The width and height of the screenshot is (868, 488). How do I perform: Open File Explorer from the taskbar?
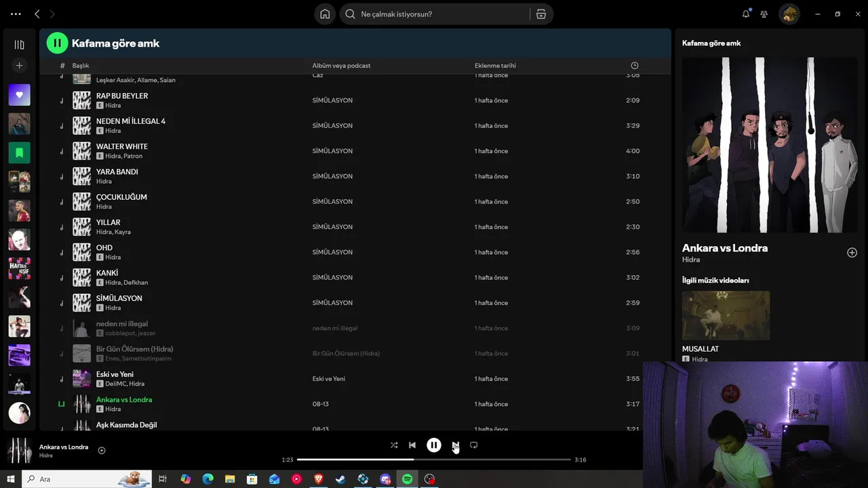230,479
